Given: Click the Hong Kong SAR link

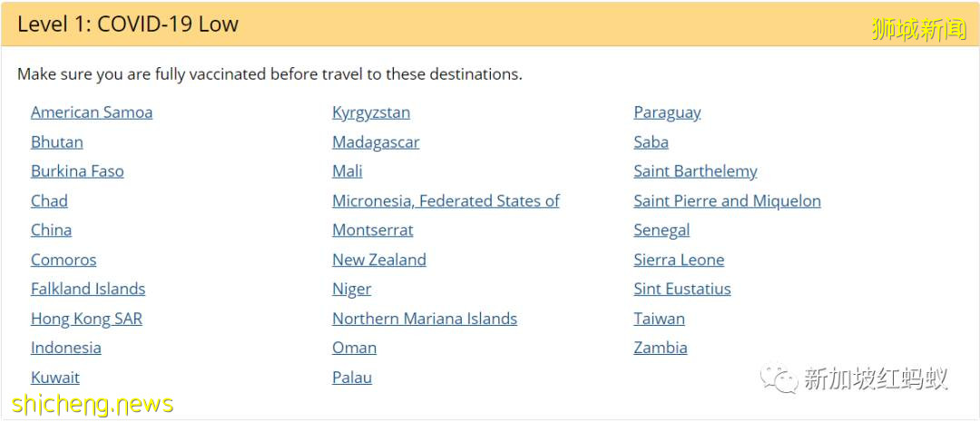Looking at the screenshot, I should point(86,319).
